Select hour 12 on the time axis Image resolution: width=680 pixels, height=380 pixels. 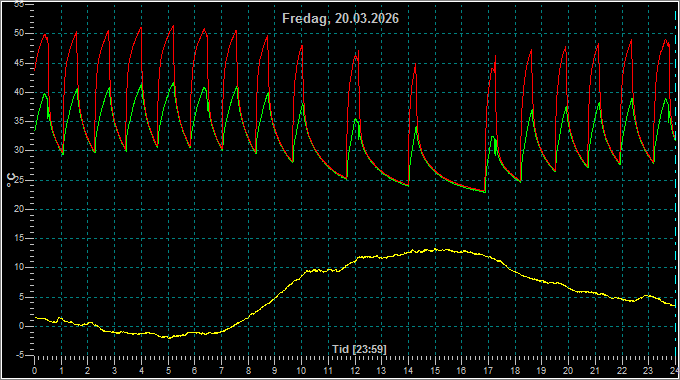tap(355, 371)
